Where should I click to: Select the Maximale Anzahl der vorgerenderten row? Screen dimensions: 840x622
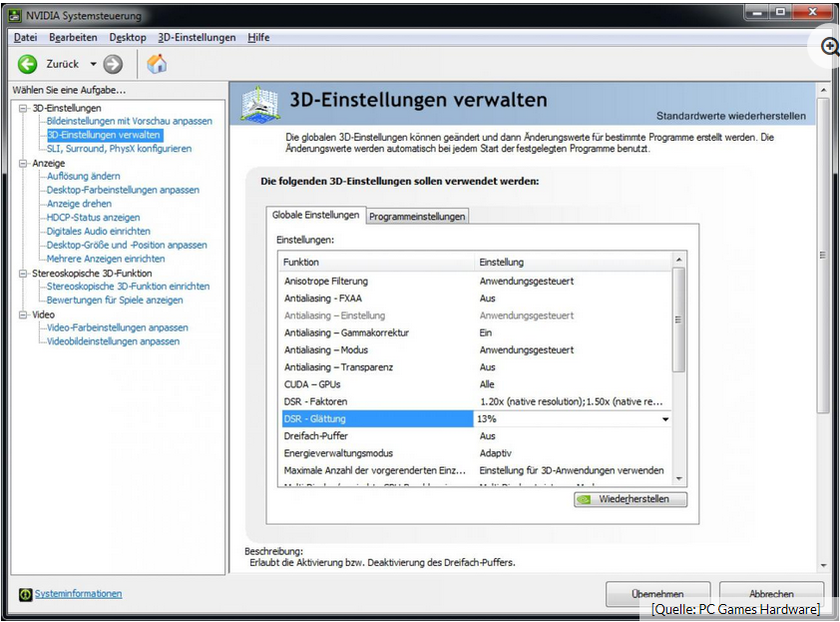tap(476, 470)
